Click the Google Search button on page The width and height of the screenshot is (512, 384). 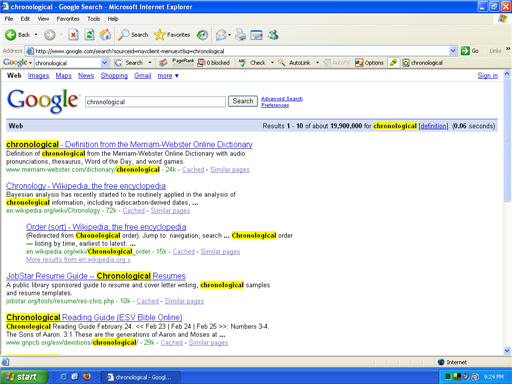243,101
